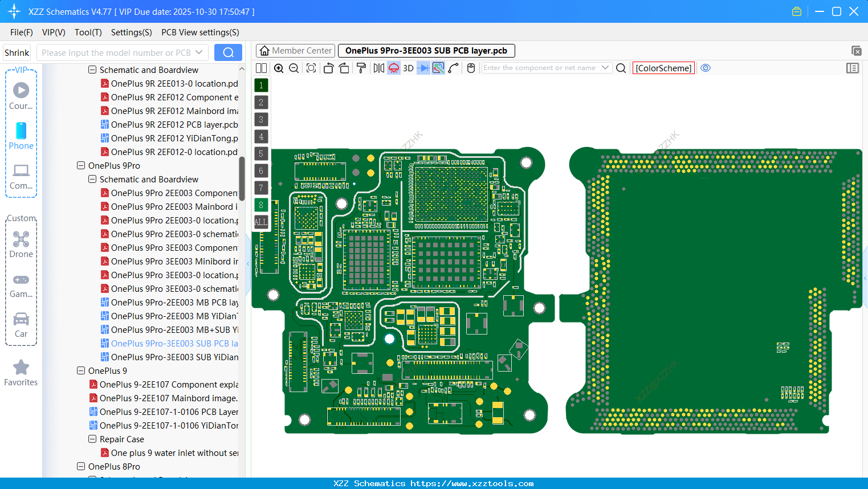Collapse the OnePlus 9Pro tree node
The width and height of the screenshot is (868, 489).
click(x=80, y=165)
